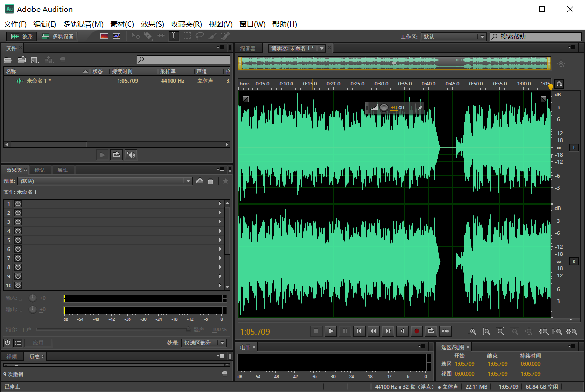Open the Spectral Frequency Display icon
The width and height of the screenshot is (585, 392).
[104, 36]
